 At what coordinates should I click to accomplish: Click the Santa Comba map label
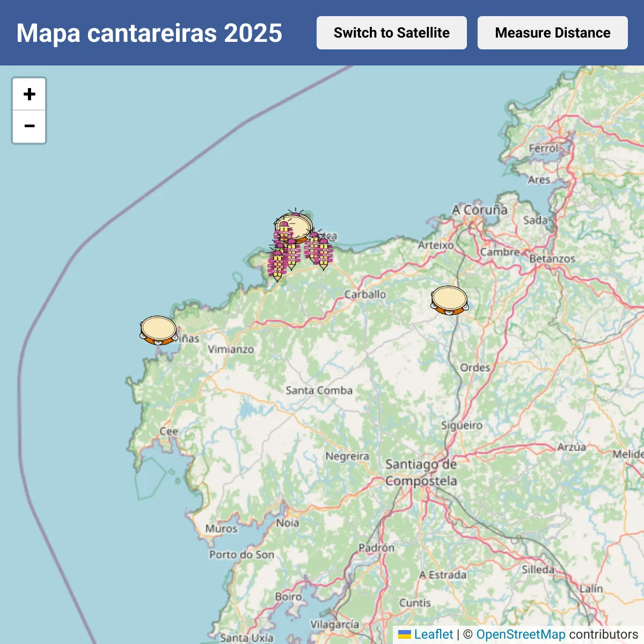tap(319, 390)
